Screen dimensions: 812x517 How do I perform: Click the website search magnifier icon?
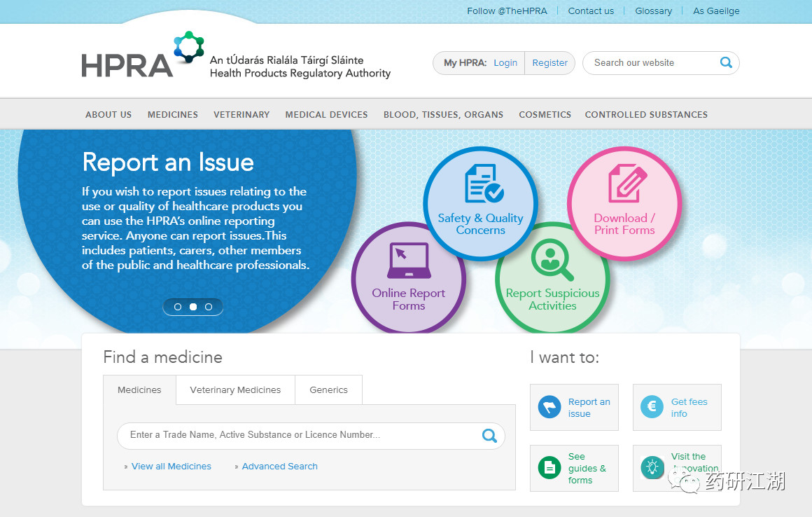(726, 62)
